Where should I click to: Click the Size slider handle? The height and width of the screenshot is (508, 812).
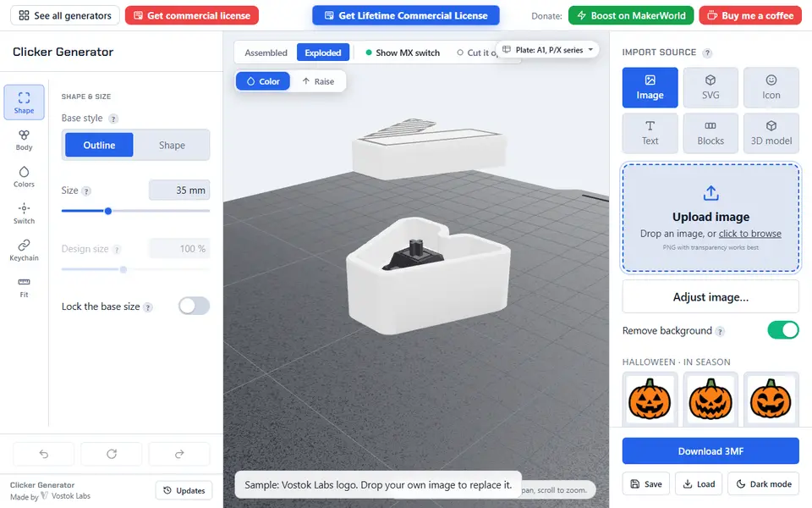107,211
